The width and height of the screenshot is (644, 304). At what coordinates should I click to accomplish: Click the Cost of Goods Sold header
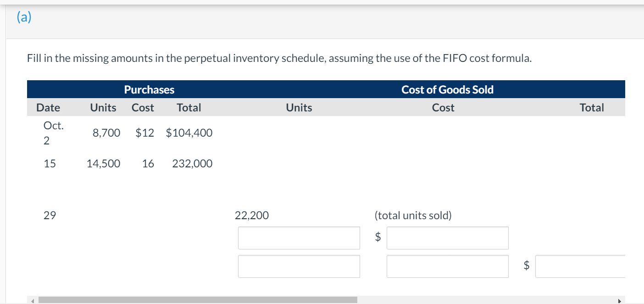point(447,89)
